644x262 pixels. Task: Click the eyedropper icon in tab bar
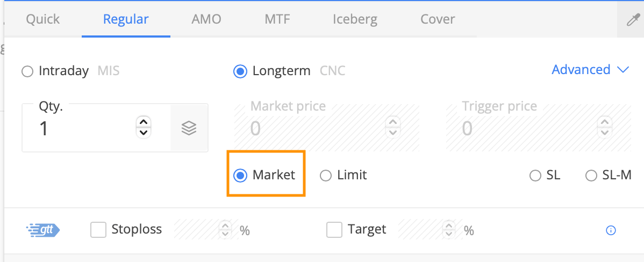pos(633,19)
